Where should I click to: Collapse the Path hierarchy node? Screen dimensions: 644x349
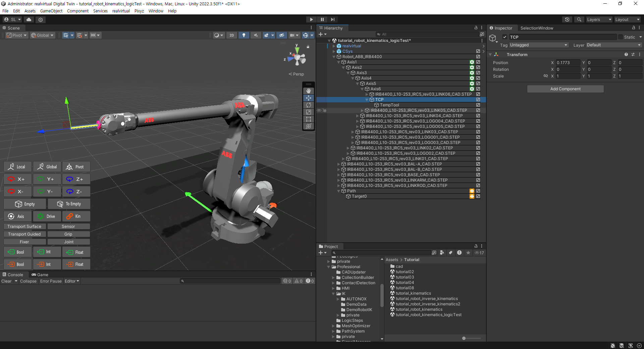click(x=339, y=191)
